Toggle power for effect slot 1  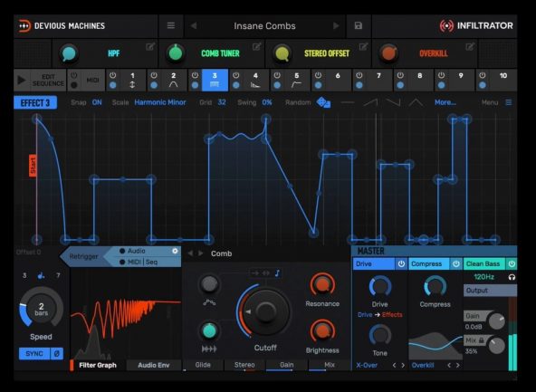[x=113, y=75]
